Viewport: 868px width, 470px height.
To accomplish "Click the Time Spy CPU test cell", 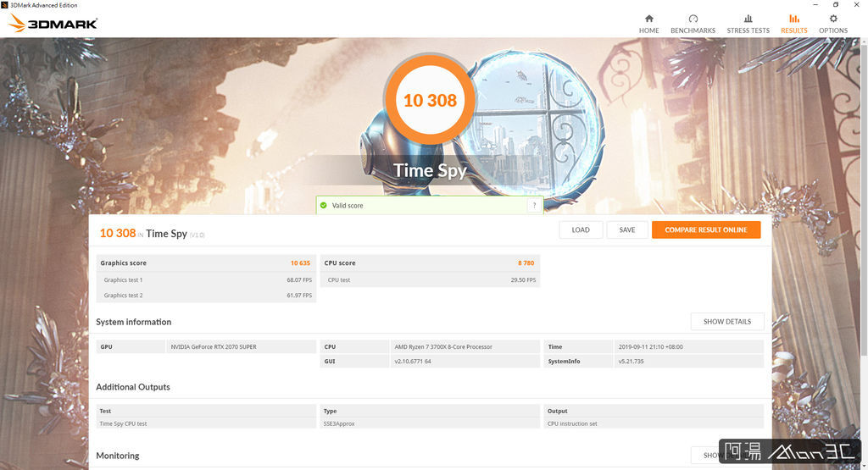I will pyautogui.click(x=123, y=423).
